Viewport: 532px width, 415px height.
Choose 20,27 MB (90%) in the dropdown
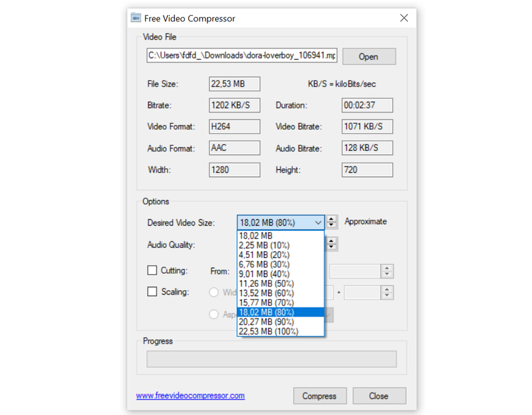[x=281, y=322]
